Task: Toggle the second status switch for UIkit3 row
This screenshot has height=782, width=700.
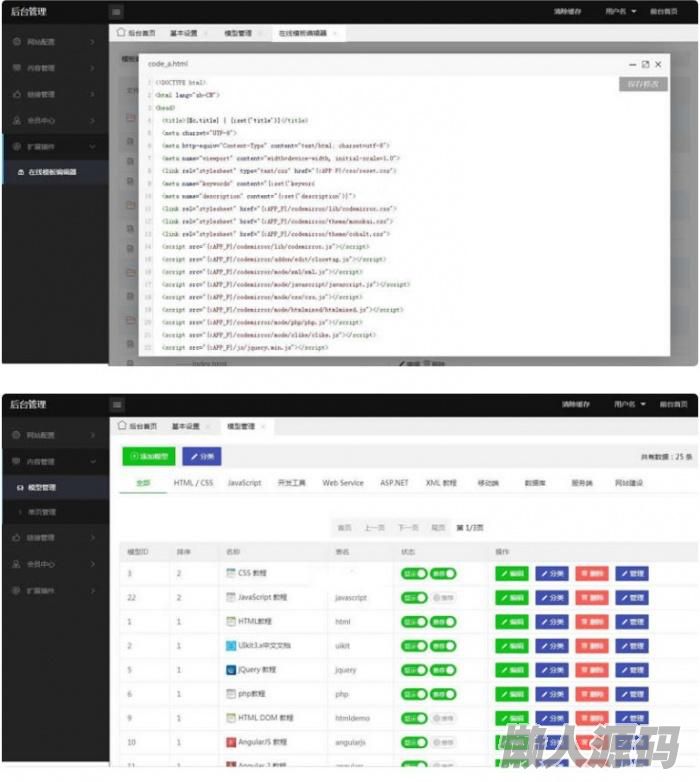Action: tap(443, 646)
